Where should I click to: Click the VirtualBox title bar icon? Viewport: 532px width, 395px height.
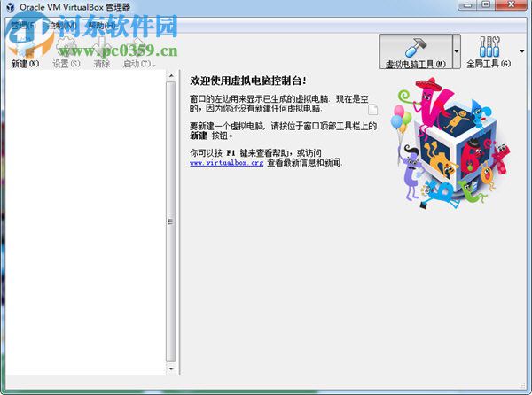(10, 7)
